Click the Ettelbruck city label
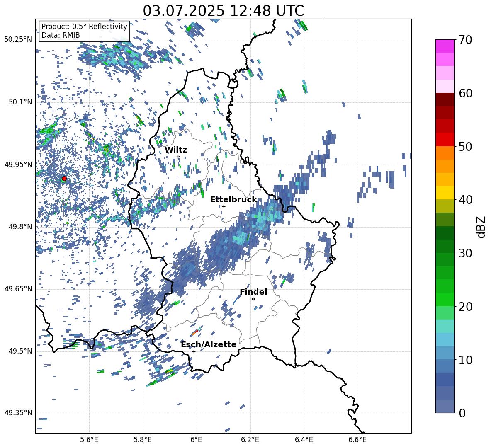The image size is (491, 448). click(233, 199)
